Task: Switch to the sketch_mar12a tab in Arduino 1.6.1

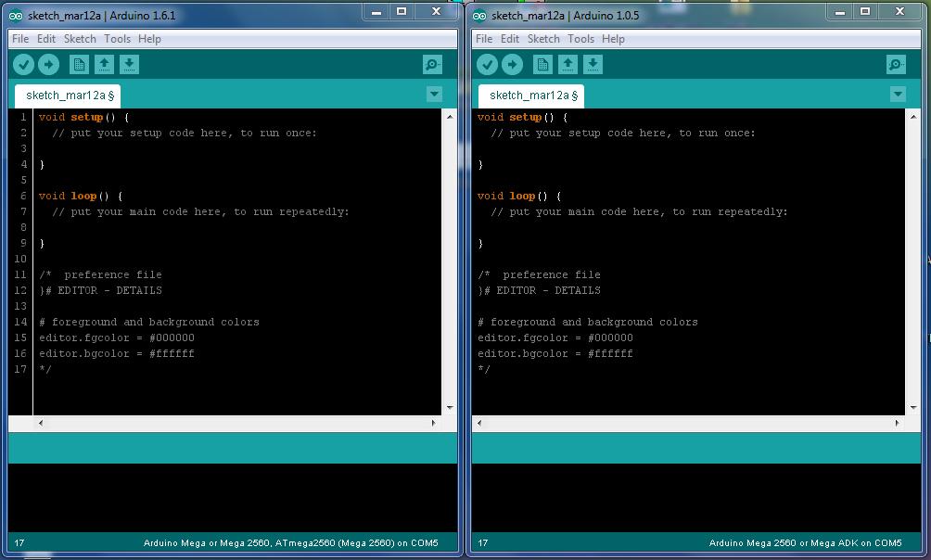Action: click(67, 95)
